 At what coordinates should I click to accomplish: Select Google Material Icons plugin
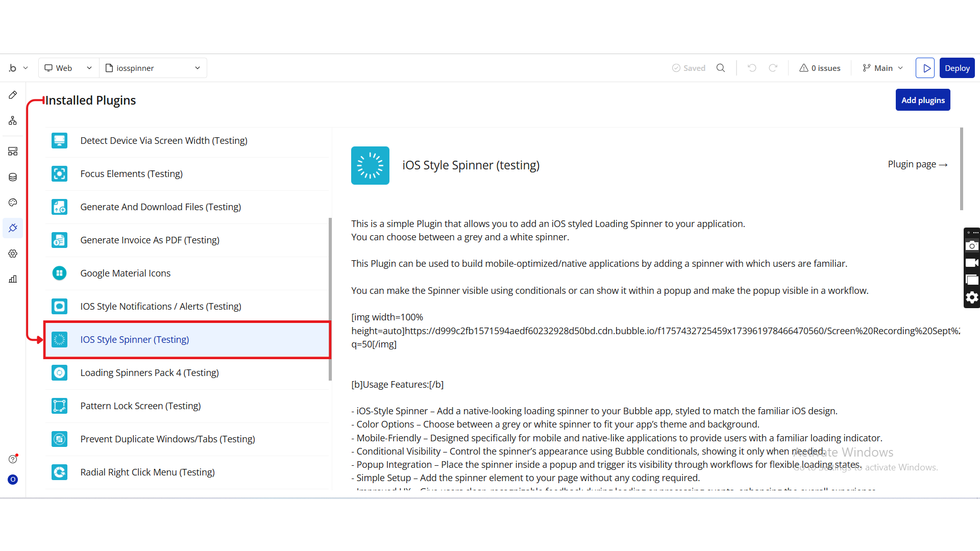tap(126, 273)
